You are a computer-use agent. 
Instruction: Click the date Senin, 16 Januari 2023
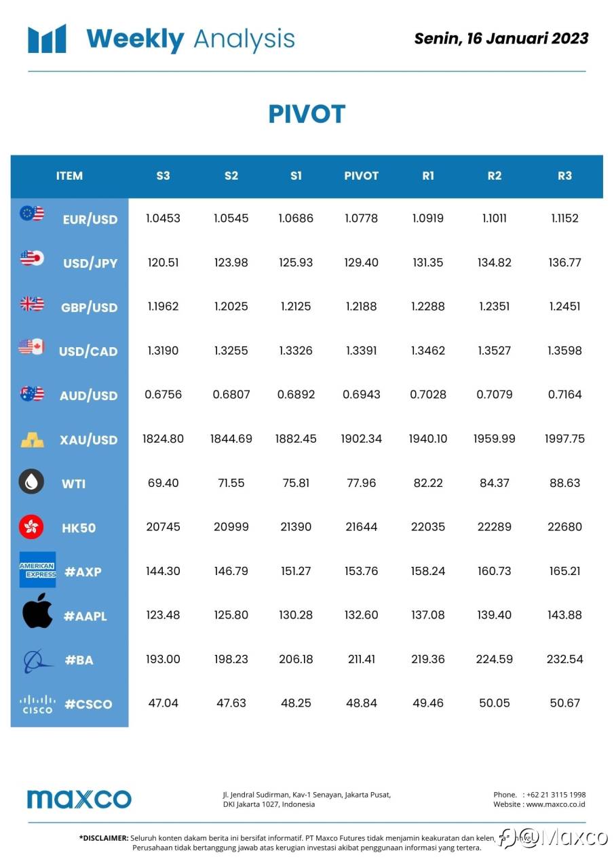pos(501,39)
